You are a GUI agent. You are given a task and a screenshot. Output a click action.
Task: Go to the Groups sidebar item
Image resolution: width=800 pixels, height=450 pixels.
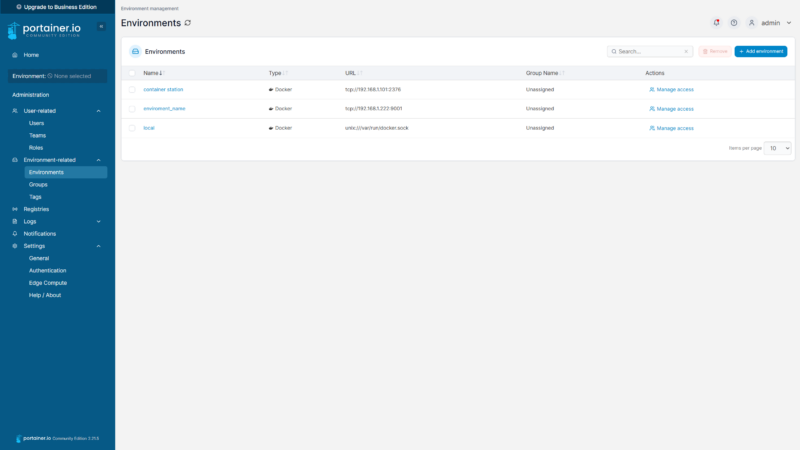click(38, 185)
